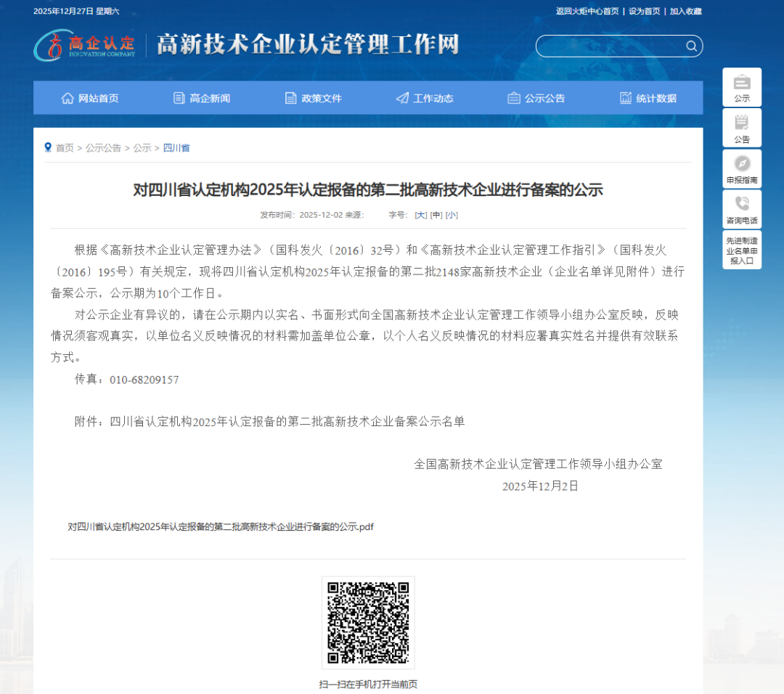Click 公示公告 in breadcrumb
Screen dimensions: 784x694
[x=103, y=148]
